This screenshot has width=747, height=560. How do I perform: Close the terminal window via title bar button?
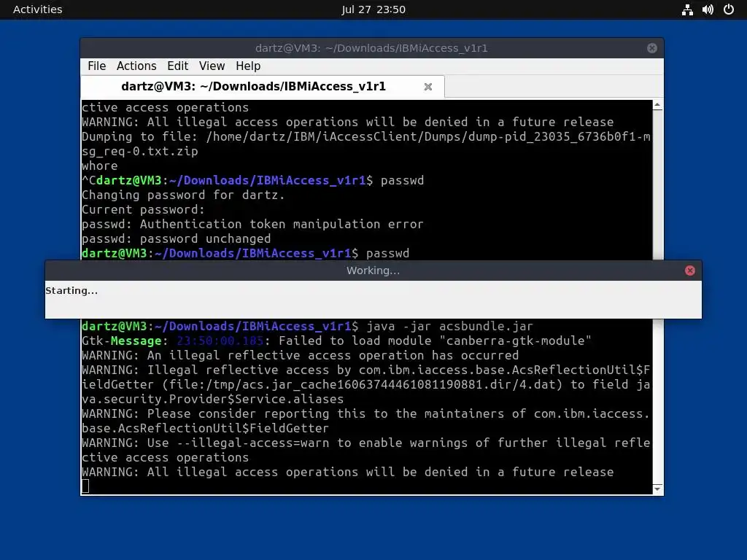651,48
